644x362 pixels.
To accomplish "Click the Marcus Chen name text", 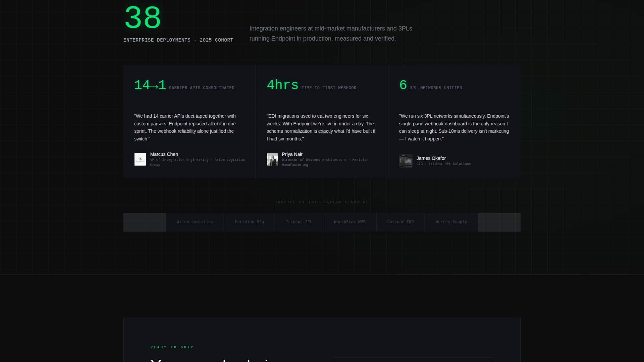I will click(164, 154).
